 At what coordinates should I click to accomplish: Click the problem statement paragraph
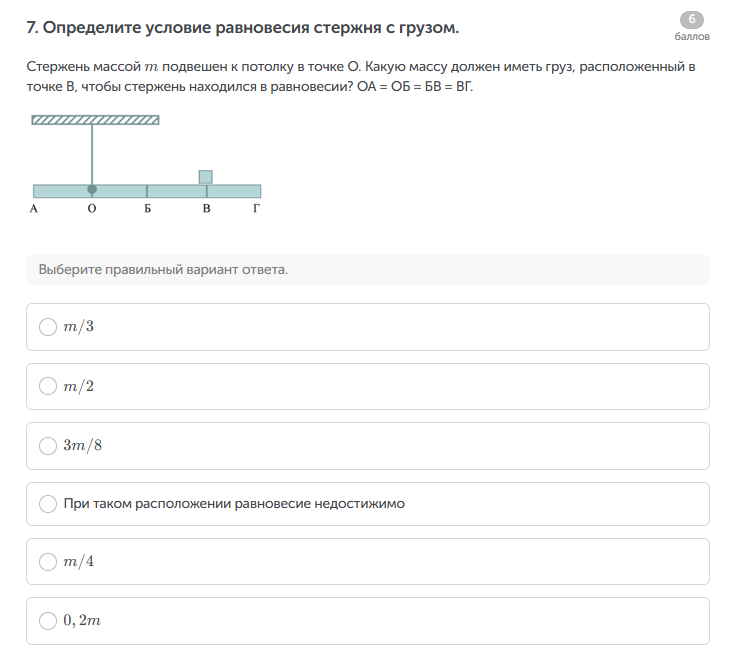tap(360, 76)
